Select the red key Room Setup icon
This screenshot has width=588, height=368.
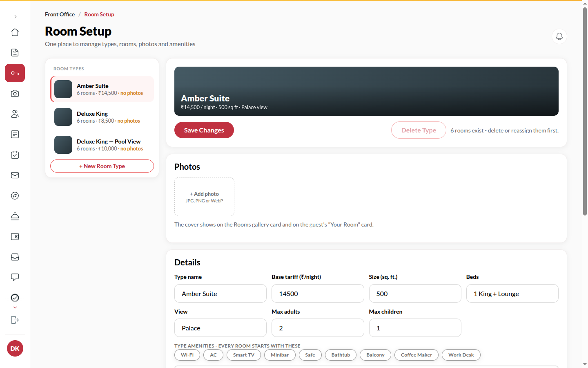(x=15, y=73)
